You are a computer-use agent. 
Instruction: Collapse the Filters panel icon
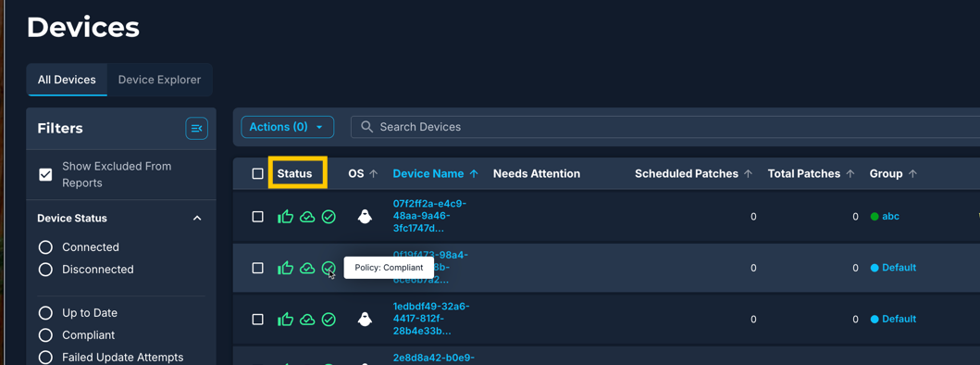tap(196, 129)
